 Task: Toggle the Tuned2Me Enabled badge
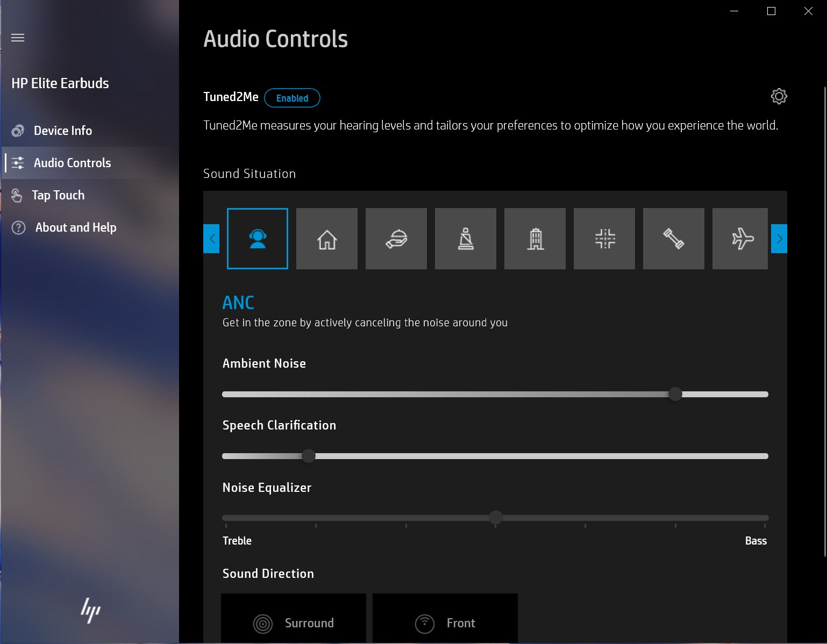292,98
